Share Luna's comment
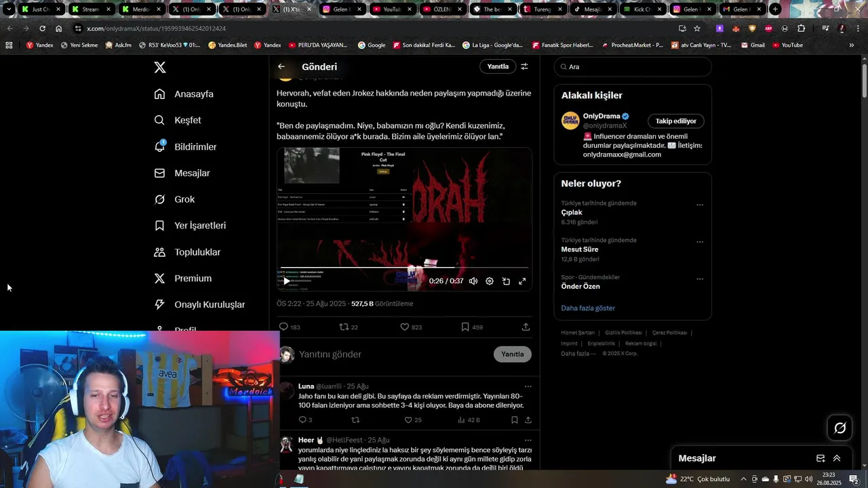 528,420
